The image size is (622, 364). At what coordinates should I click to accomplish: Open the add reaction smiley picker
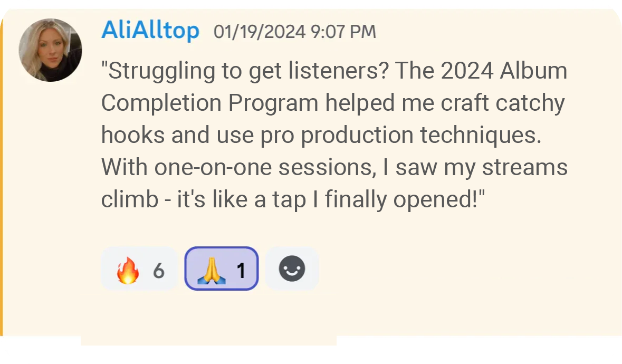tap(292, 269)
